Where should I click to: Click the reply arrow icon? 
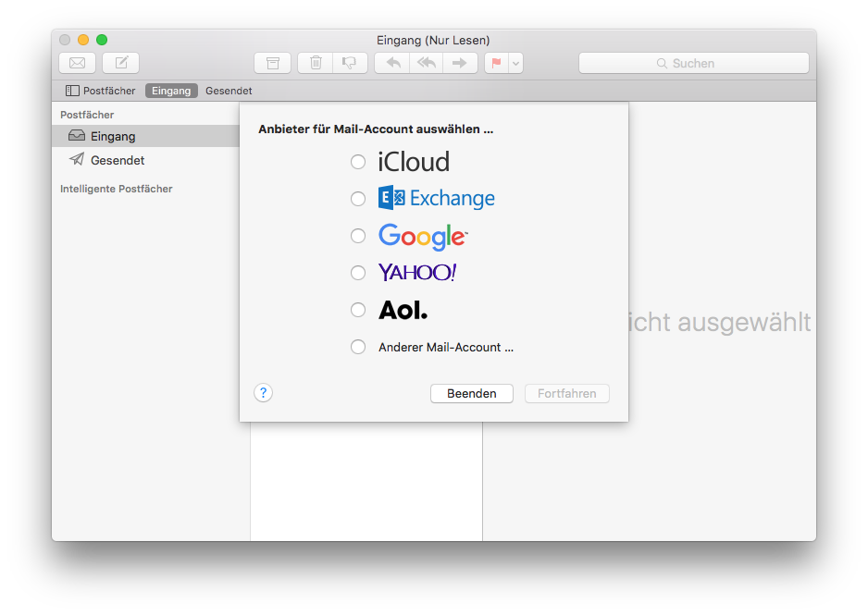[x=392, y=63]
